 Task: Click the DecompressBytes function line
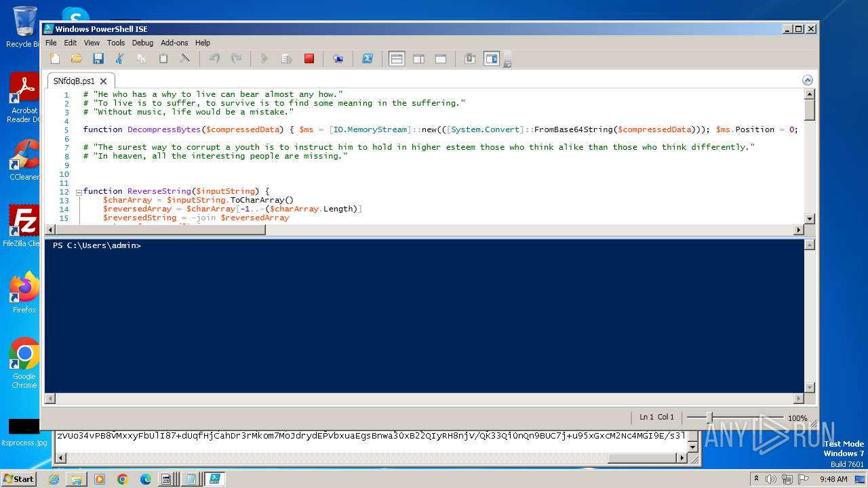[440, 129]
